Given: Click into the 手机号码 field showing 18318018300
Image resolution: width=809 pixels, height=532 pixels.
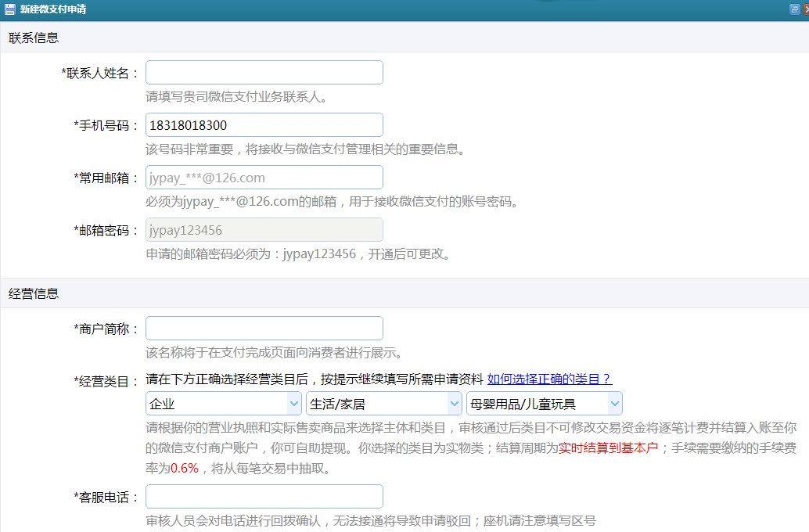Looking at the screenshot, I should click(x=264, y=125).
